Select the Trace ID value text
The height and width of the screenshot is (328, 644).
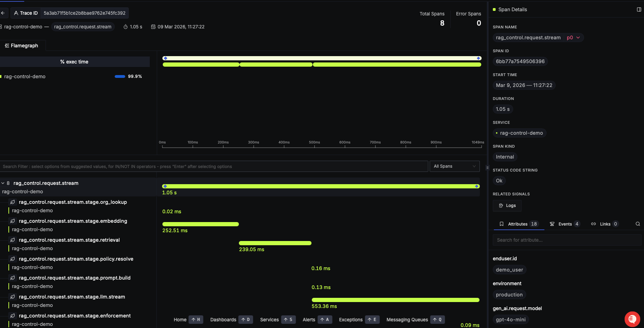[x=85, y=13]
